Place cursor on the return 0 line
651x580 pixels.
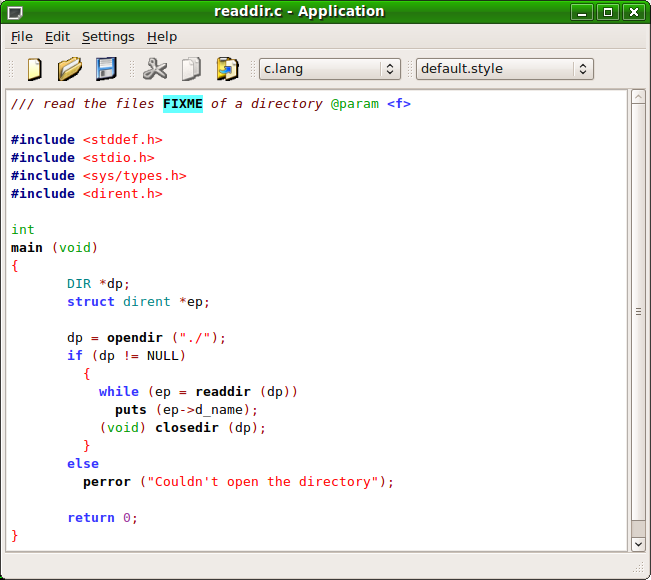coord(102,518)
